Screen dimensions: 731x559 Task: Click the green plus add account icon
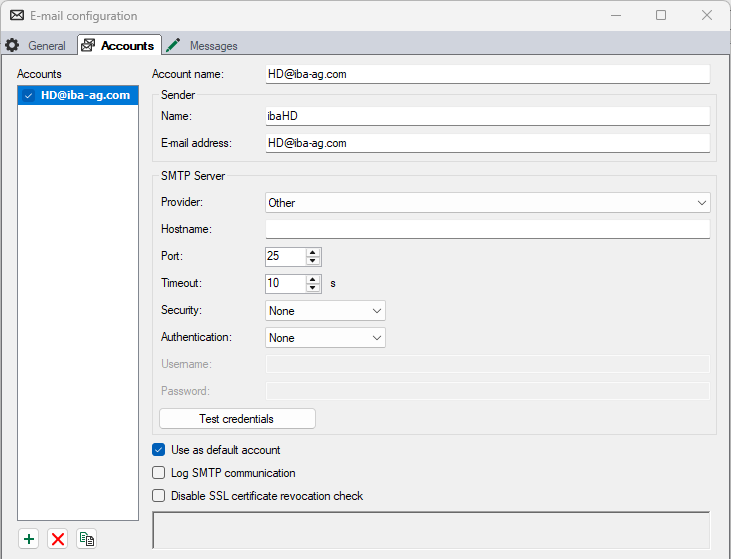(29, 539)
